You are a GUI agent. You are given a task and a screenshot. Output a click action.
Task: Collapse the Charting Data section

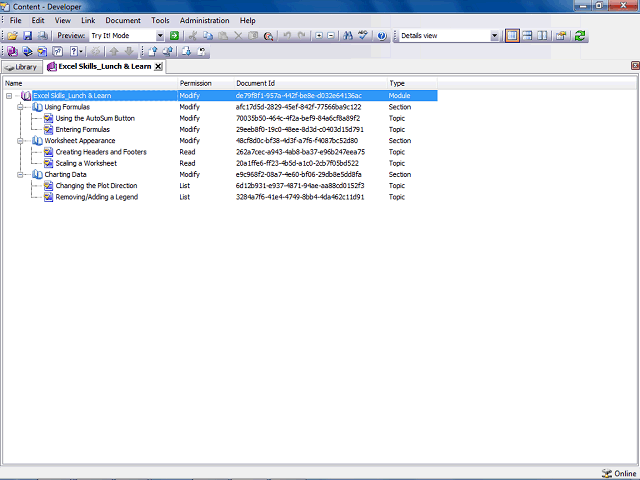[20, 175]
